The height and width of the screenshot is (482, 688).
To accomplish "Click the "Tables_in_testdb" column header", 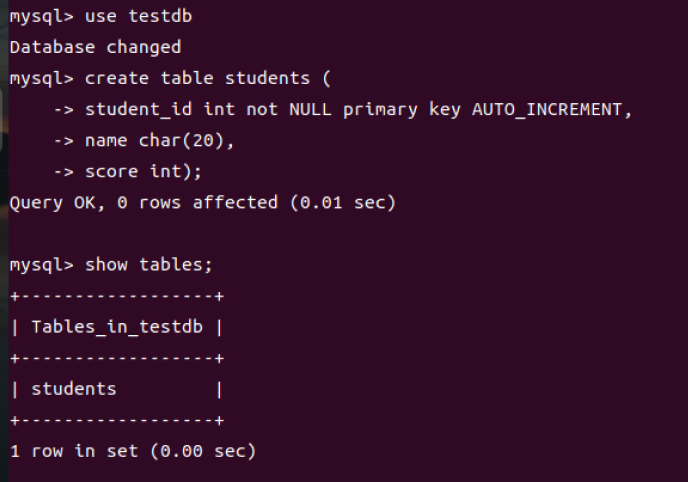I will tap(117, 326).
